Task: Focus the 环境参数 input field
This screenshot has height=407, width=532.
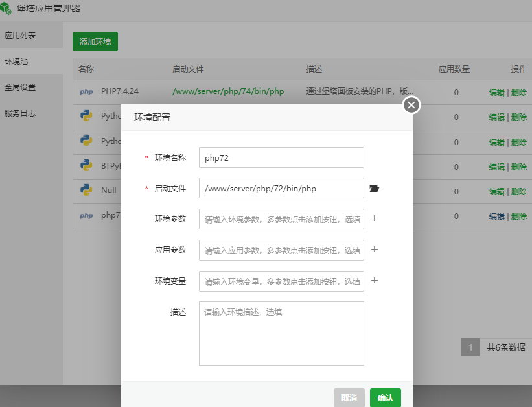Action: point(281,219)
